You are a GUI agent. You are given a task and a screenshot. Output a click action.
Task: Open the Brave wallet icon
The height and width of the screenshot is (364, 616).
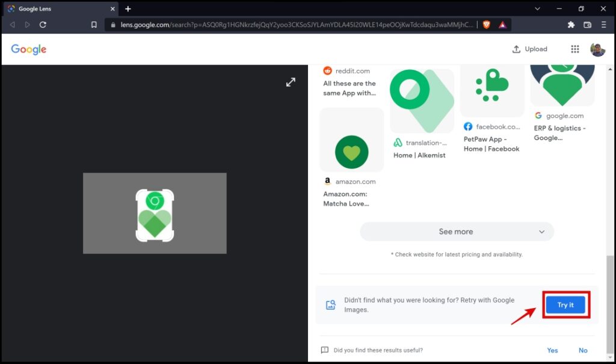pyautogui.click(x=587, y=25)
